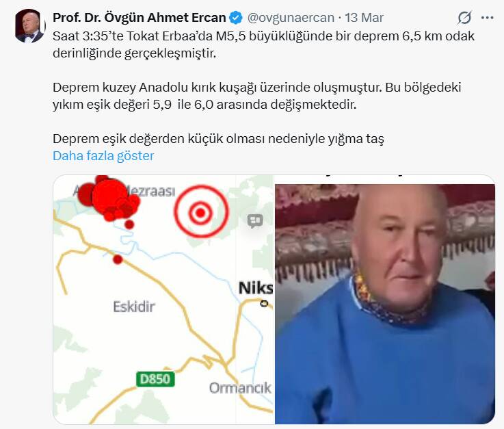The width and height of the screenshot is (504, 429).
Task: Click the blue verified badge
Action: tap(237, 18)
